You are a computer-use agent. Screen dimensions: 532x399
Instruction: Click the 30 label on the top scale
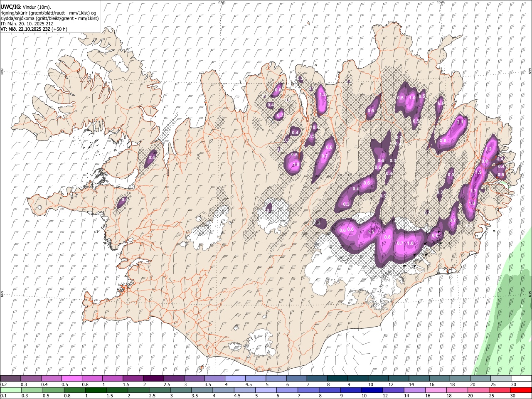pyautogui.click(x=514, y=384)
